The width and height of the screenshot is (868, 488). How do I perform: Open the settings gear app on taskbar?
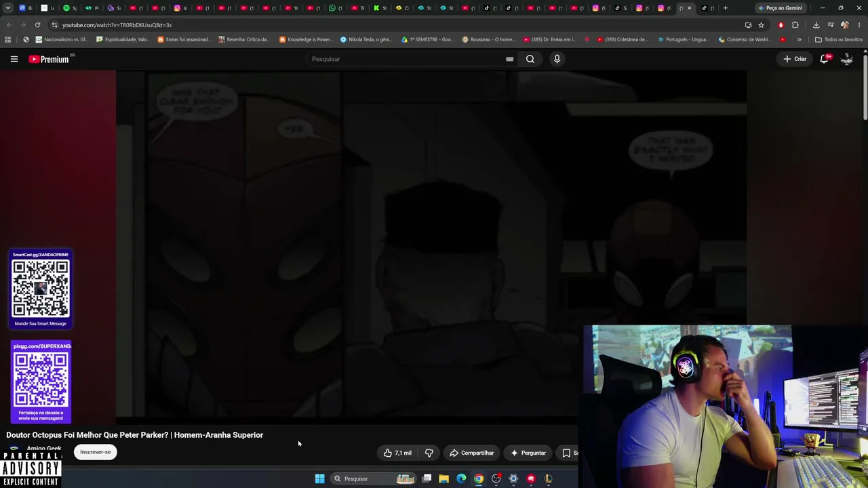513,479
